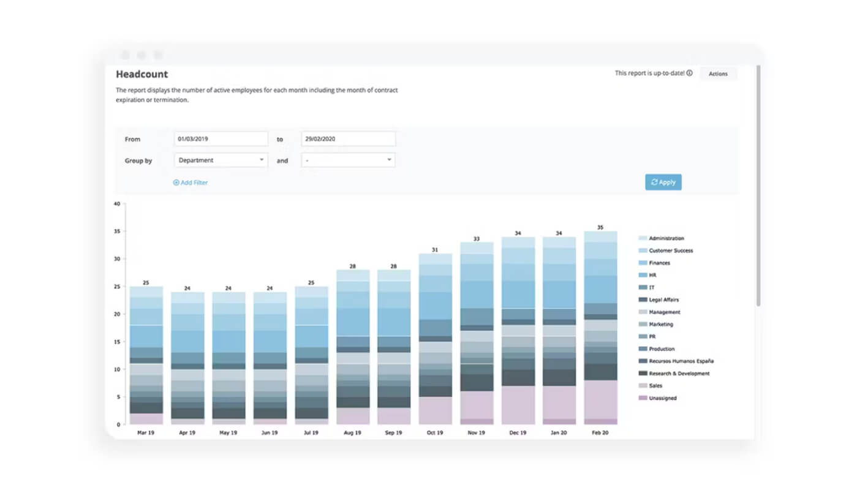Click the plus icon next to Add Filter
The height and width of the screenshot is (490, 868).
pyautogui.click(x=176, y=183)
